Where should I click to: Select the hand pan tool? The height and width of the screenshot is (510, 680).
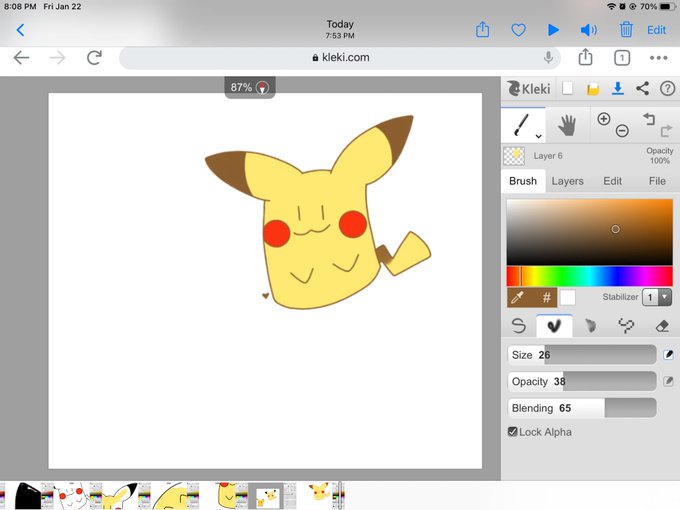(x=567, y=125)
